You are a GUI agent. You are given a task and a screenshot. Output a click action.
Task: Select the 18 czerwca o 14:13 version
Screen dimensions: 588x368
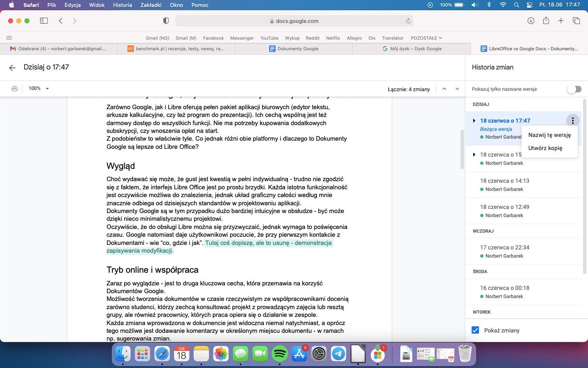click(x=523, y=185)
